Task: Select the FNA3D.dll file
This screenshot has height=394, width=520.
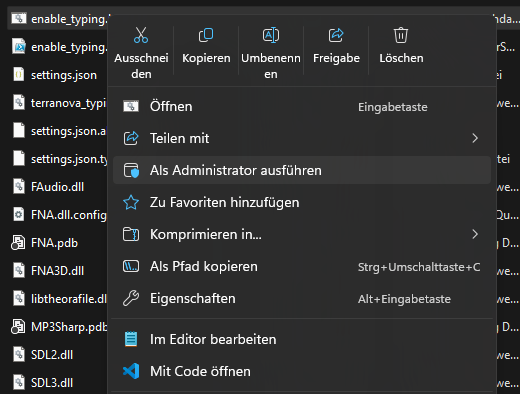Action: [x=58, y=271]
